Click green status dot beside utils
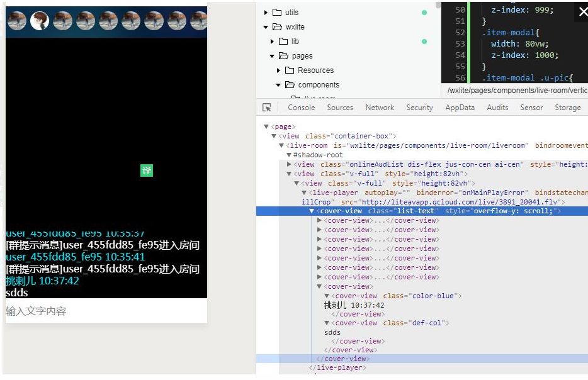588x380 pixels. [424, 13]
